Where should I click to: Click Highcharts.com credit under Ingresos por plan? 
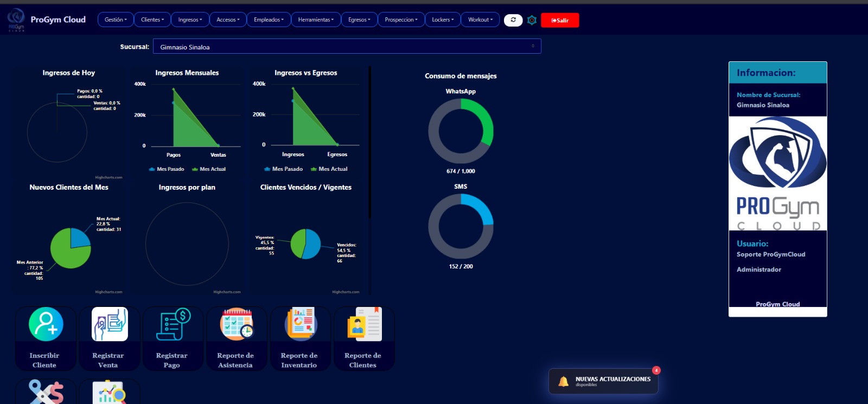click(227, 292)
